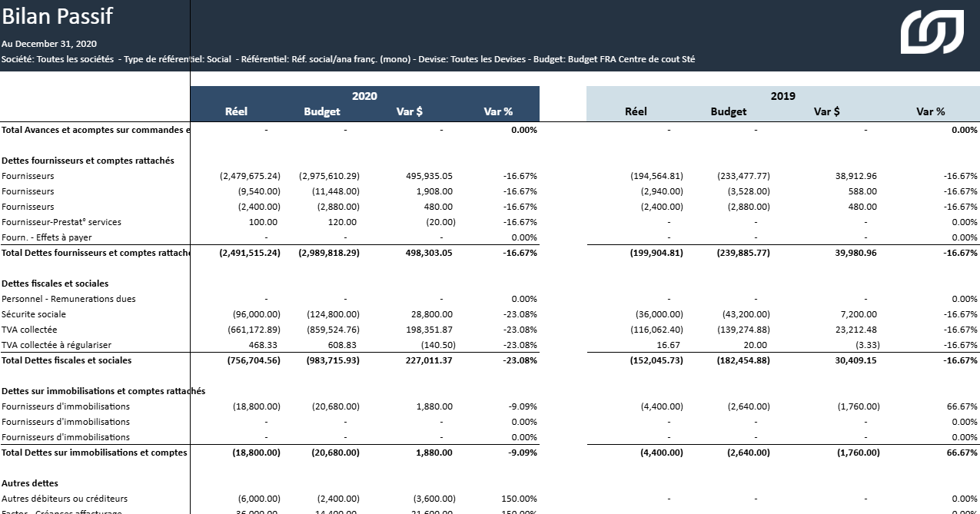Click the 'Total Dettes fournisseurs et comptes rattaché' row label
The width and height of the screenshot is (980, 514).
click(x=95, y=253)
